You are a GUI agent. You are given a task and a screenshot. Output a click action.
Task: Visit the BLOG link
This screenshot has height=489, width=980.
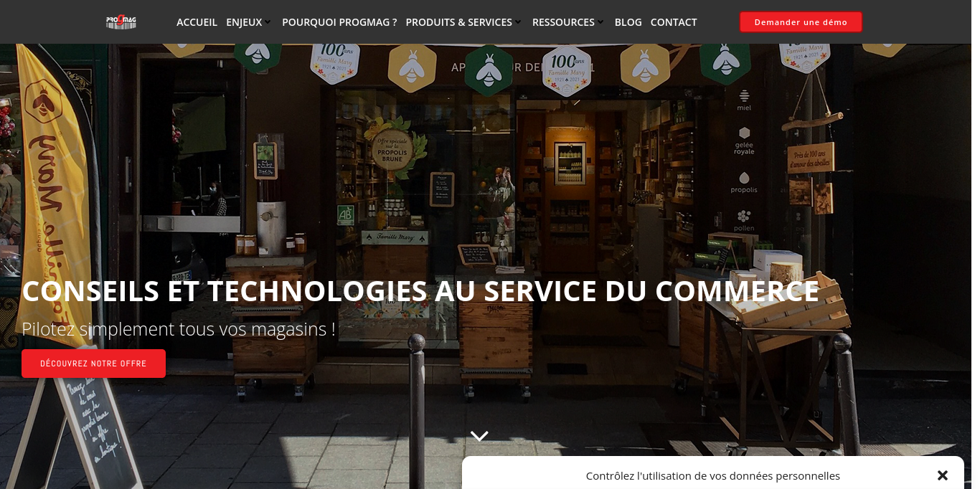[x=628, y=22]
